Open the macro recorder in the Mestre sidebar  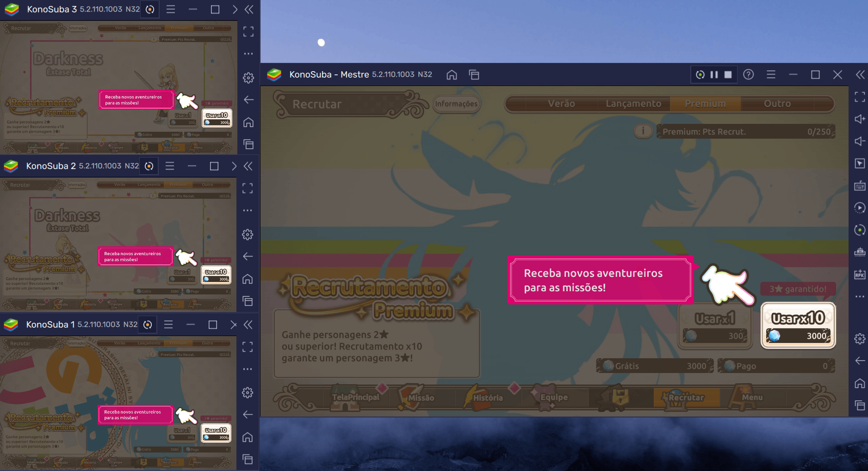860,208
